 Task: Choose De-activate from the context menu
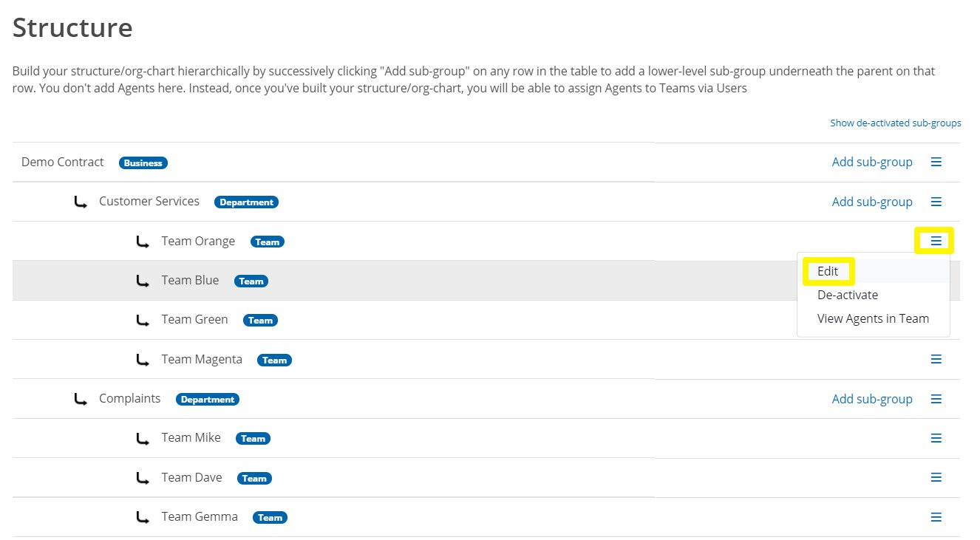[x=847, y=295]
